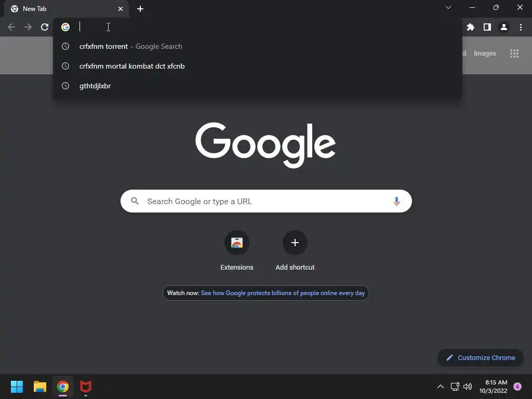Click the clock icon beside 'crfxfnm torrent'
This screenshot has height=399, width=532.
pyautogui.click(x=65, y=46)
